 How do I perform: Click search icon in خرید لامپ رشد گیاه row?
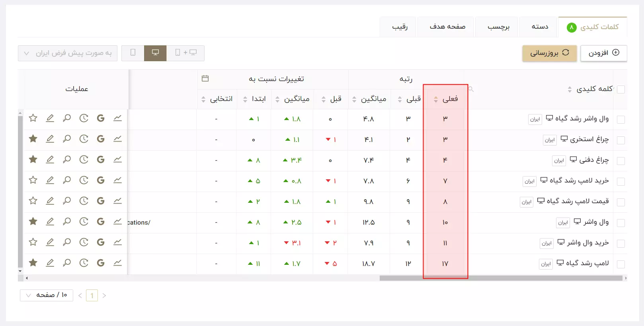(67, 180)
